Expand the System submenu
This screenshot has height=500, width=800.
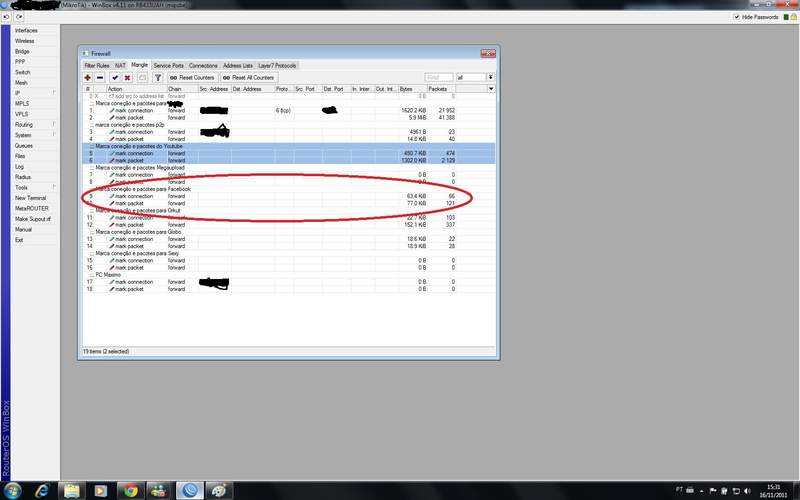pos(35,135)
